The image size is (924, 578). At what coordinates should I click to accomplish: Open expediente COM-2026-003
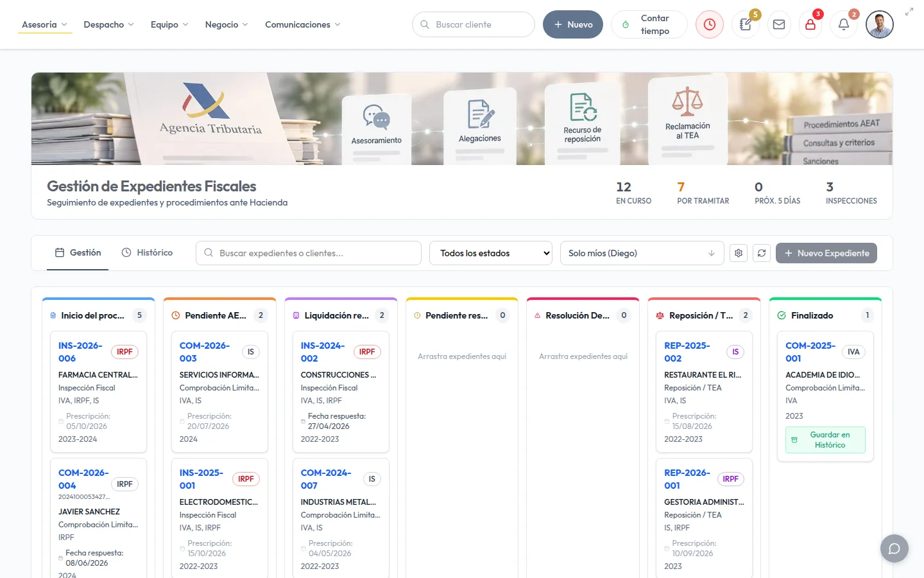pyautogui.click(x=205, y=352)
